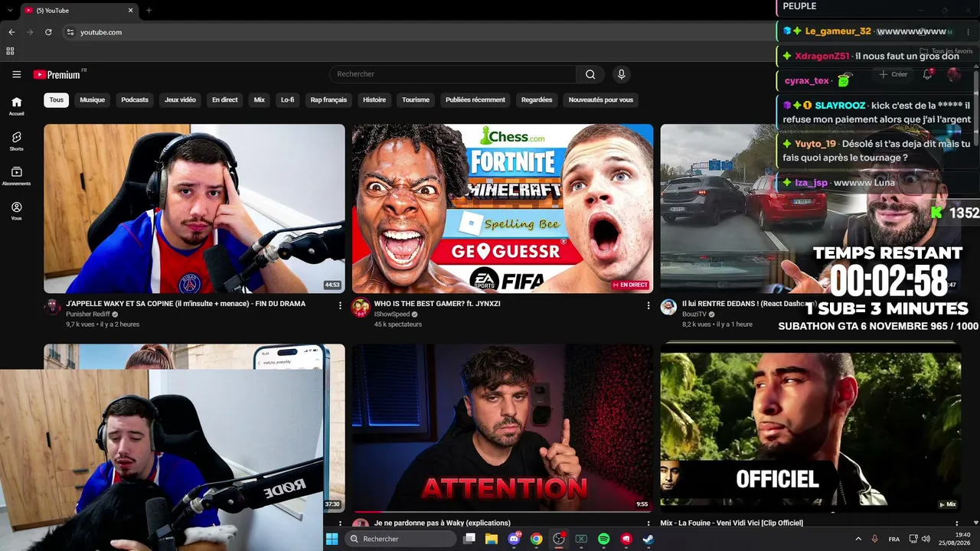Open YouTube notifications bell
This screenshot has height=551, width=980.
pos(927,74)
